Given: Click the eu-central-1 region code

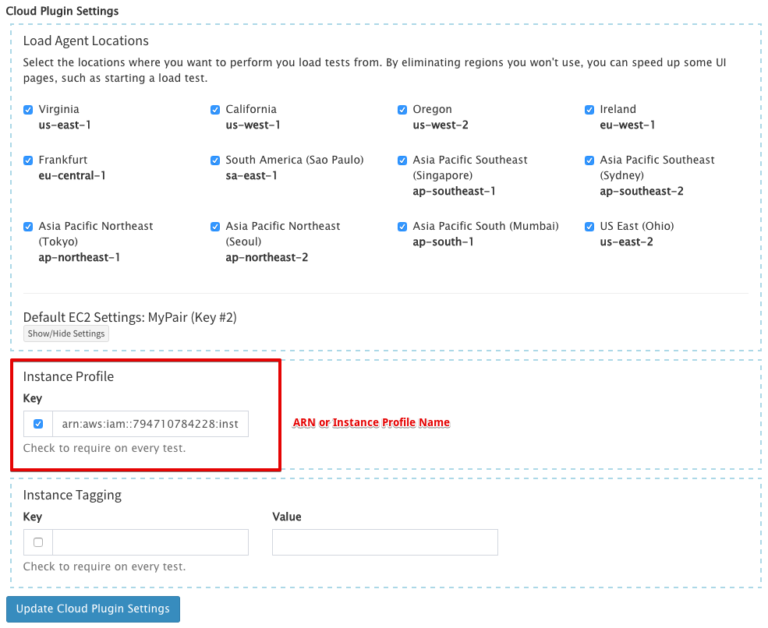Looking at the screenshot, I should click(x=72, y=175).
